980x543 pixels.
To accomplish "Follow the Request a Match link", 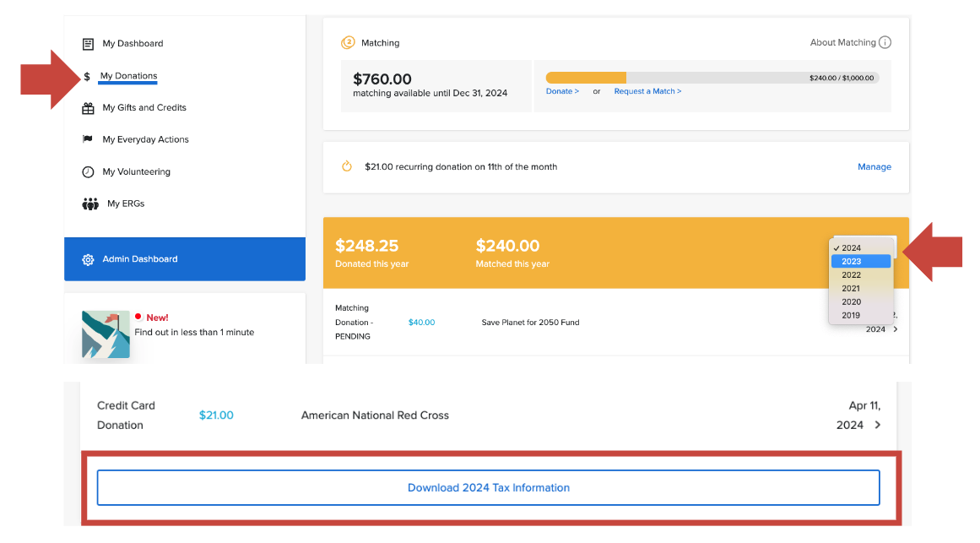I will click(x=647, y=91).
